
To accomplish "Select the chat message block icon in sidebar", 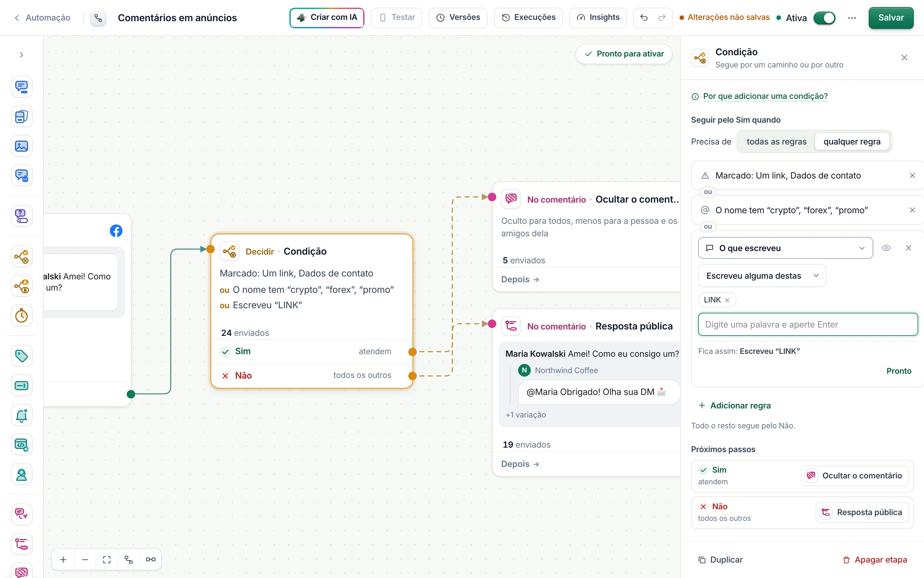I will pos(21,87).
